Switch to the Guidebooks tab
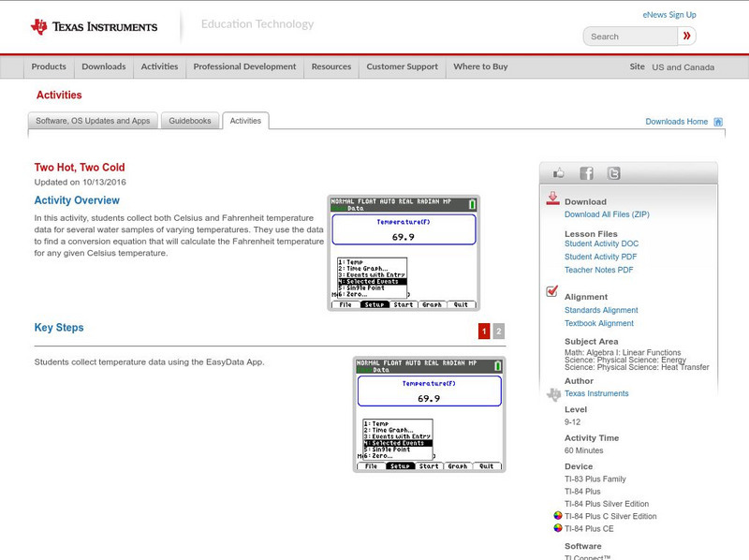Screen dimensions: 749x560 point(190,121)
